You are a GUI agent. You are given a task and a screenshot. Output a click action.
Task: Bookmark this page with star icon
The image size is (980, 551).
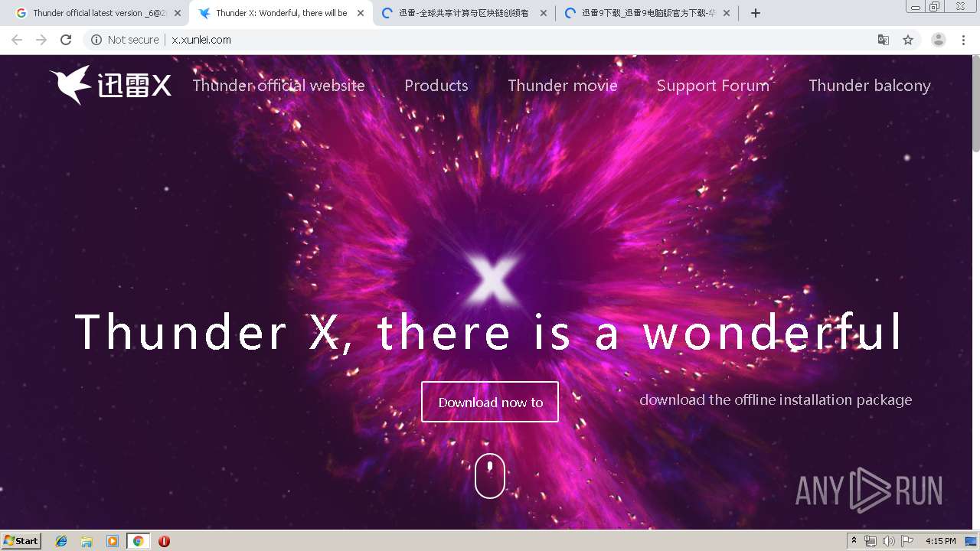(x=908, y=40)
